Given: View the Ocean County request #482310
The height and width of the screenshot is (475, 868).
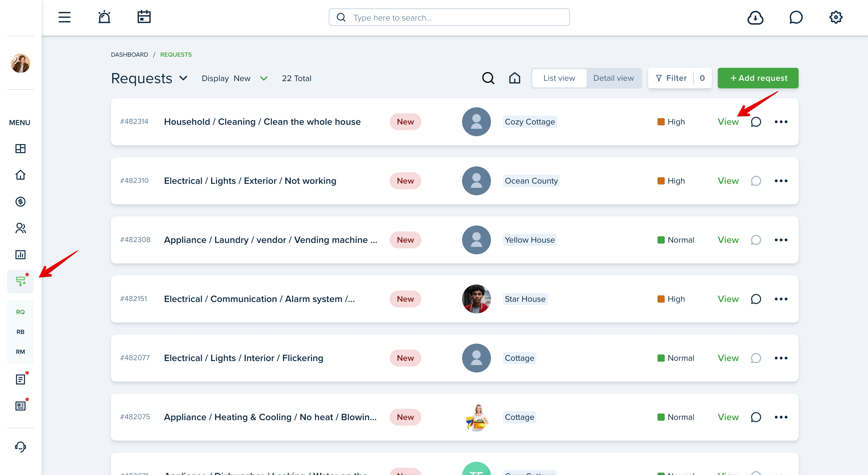Looking at the screenshot, I should pos(728,181).
